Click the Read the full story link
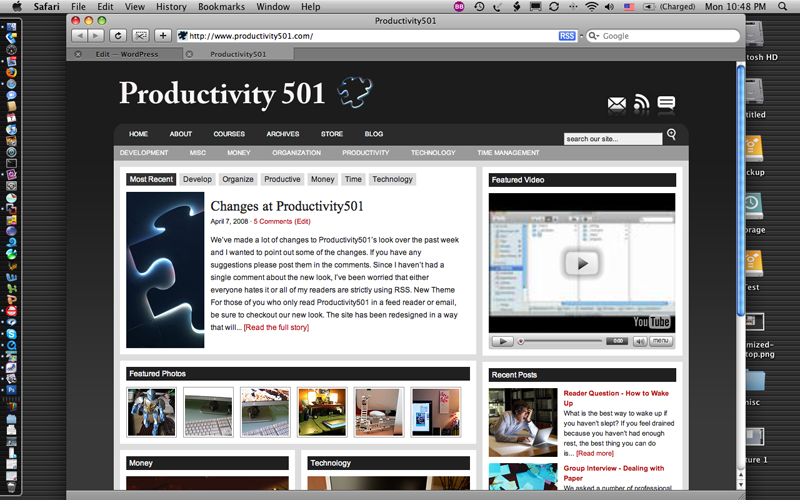800x500 pixels. [276, 328]
